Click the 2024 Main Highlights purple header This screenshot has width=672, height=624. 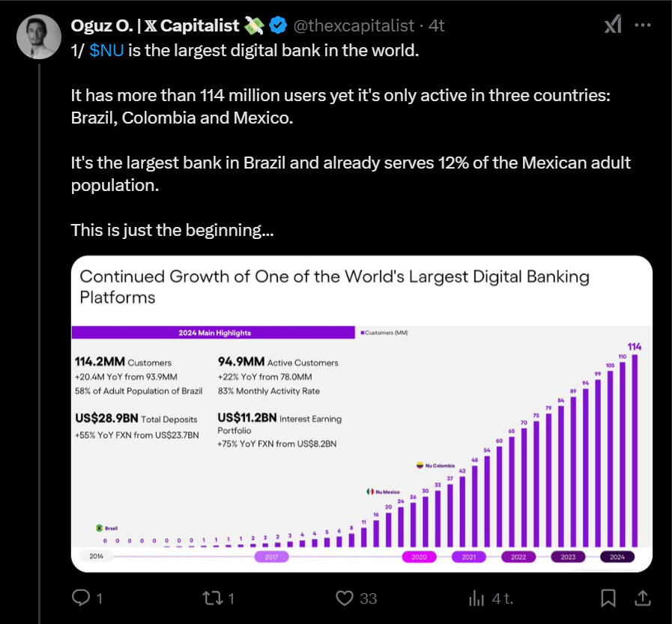coord(214,333)
